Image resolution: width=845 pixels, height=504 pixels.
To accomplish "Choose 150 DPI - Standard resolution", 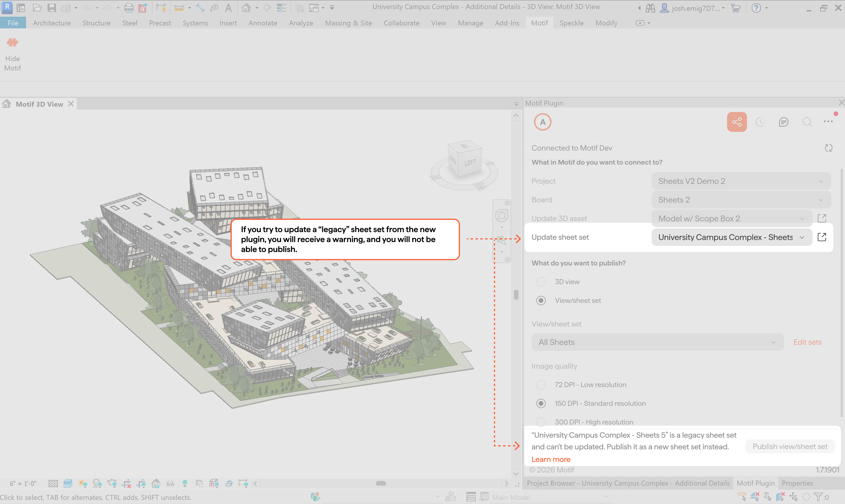I will [541, 403].
